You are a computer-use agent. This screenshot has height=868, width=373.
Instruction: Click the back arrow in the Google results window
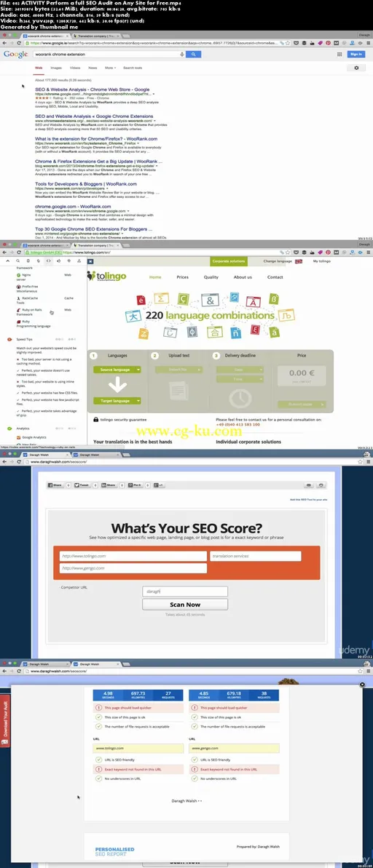tap(5, 43)
